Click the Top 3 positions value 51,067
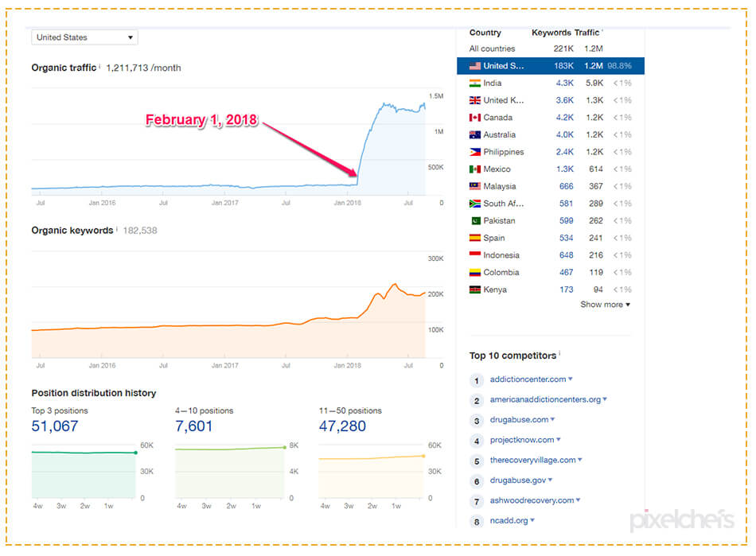Screen dimensions: 756x556 pyautogui.click(x=54, y=426)
